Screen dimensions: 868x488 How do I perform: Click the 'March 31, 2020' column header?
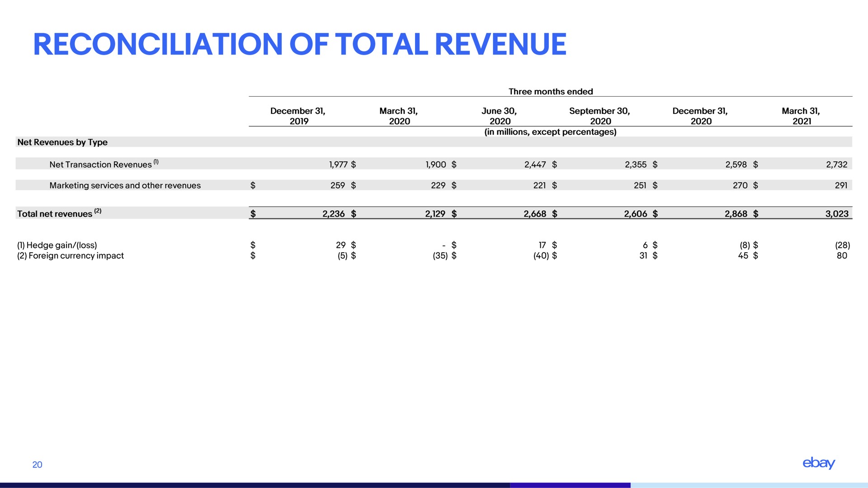(399, 116)
